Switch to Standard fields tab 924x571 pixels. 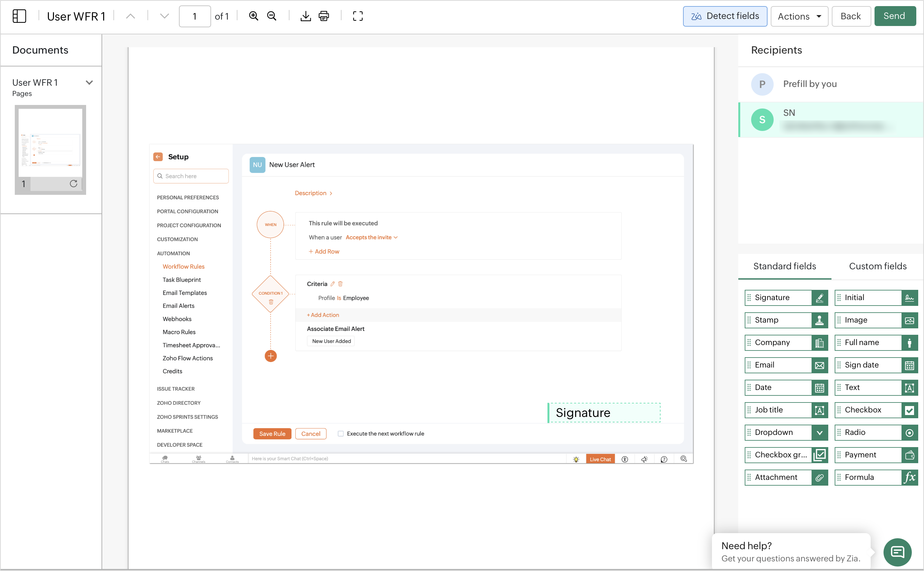click(785, 266)
